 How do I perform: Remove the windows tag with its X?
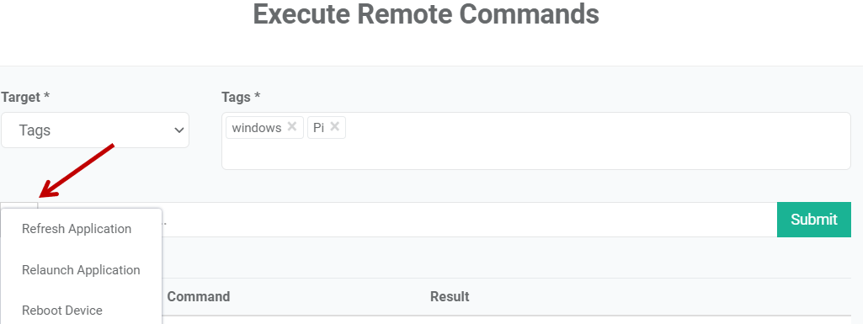pos(292,126)
